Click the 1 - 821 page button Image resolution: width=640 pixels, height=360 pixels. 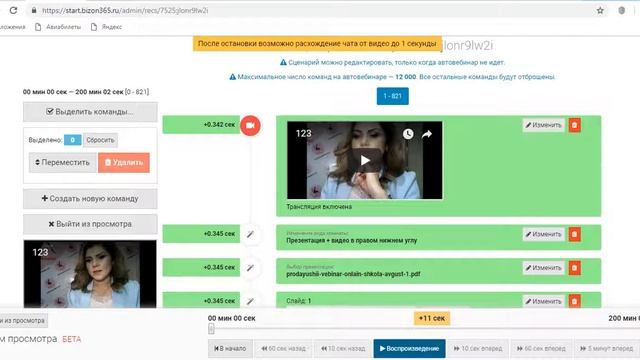tap(392, 96)
